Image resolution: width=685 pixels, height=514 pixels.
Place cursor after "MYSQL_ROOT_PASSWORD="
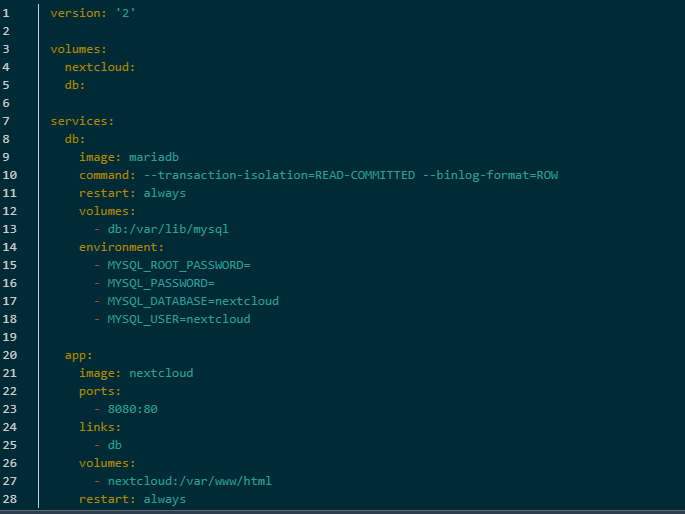click(x=250, y=265)
